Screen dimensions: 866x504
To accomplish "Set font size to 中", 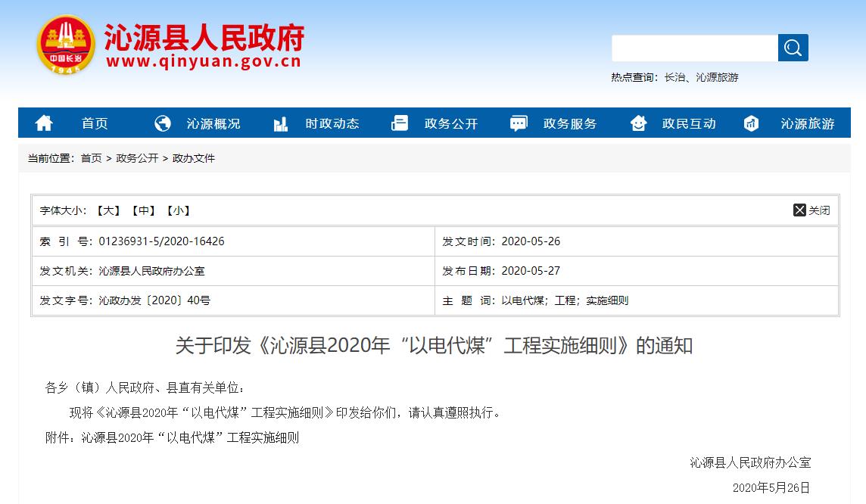I will tap(144, 211).
